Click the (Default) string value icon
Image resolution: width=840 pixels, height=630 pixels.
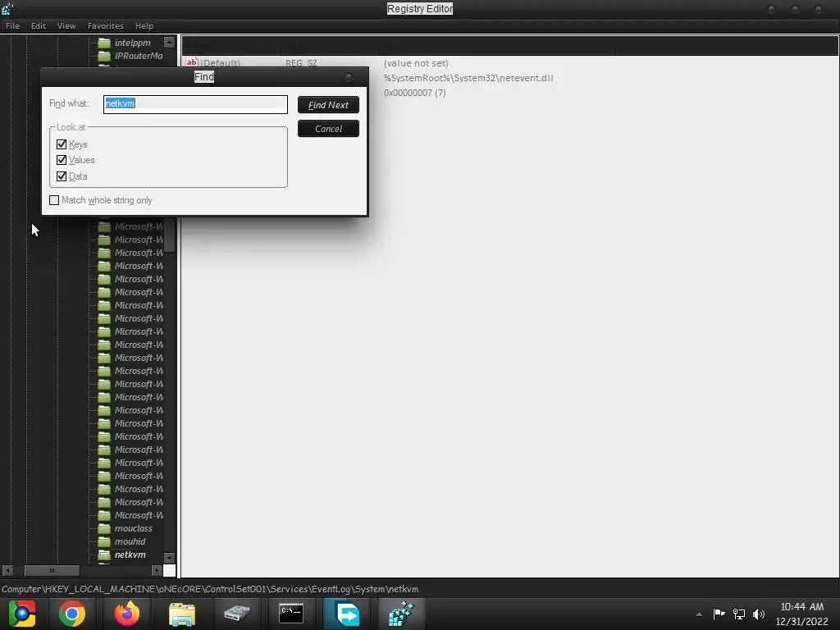click(191, 62)
